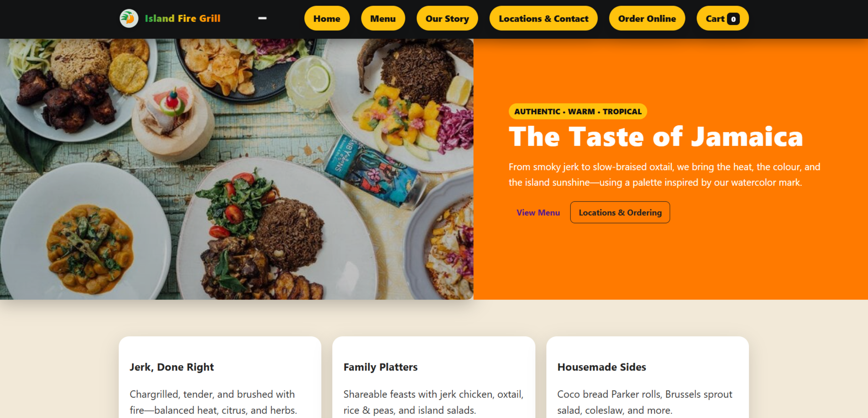This screenshot has height=418, width=868.
Task: Open the Home nav item
Action: tap(326, 18)
